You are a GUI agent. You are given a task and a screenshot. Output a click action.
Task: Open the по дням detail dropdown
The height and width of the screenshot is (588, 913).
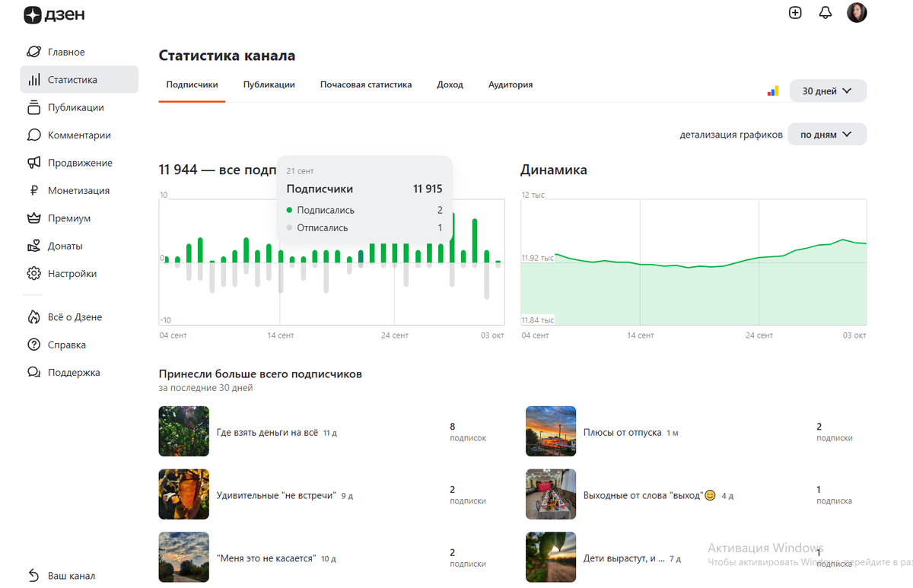[x=827, y=135]
